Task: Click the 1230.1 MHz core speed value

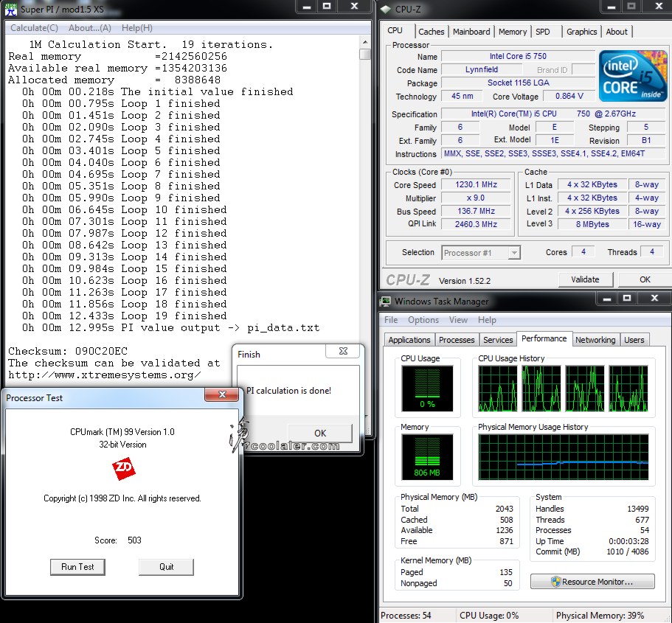Action: point(476,184)
